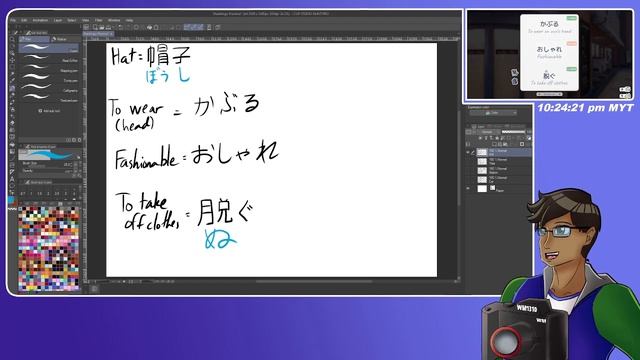Image resolution: width=640 pixels, height=360 pixels.
Task: Select the Eyedropper tool
Action: point(12,81)
